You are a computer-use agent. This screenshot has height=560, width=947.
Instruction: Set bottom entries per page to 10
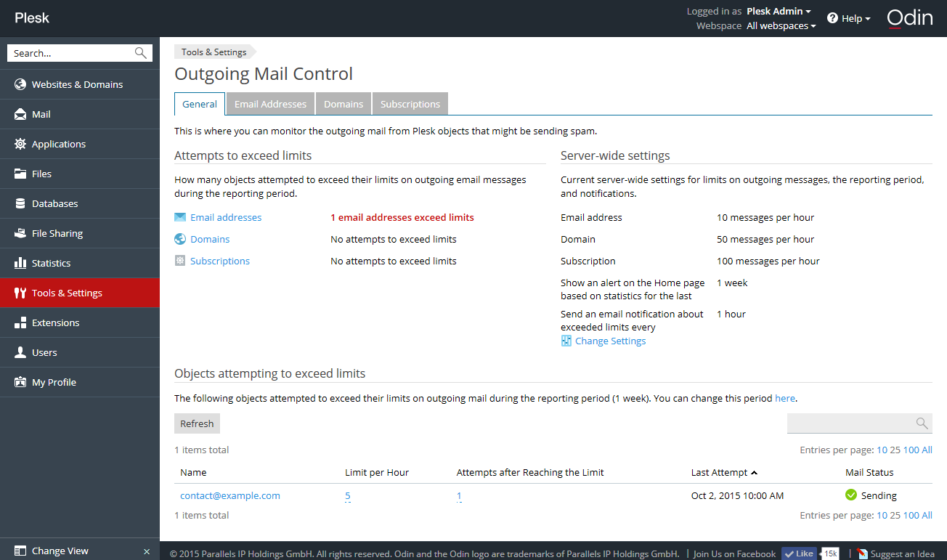pyautogui.click(x=882, y=515)
